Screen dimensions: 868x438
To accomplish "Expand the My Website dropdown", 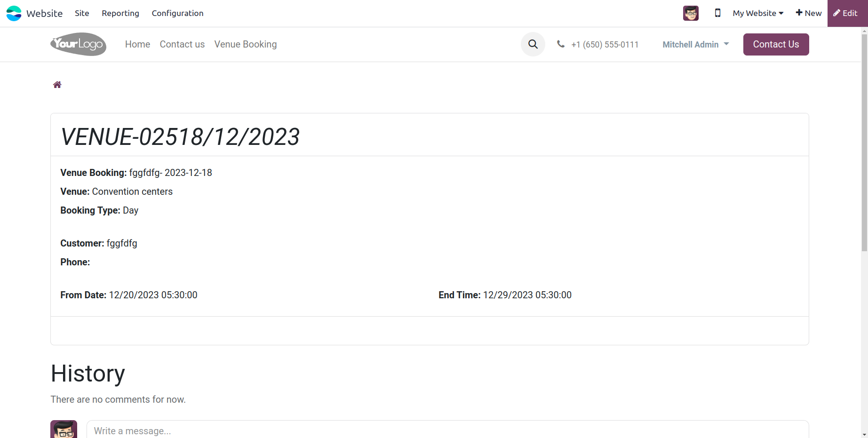I will [x=758, y=13].
